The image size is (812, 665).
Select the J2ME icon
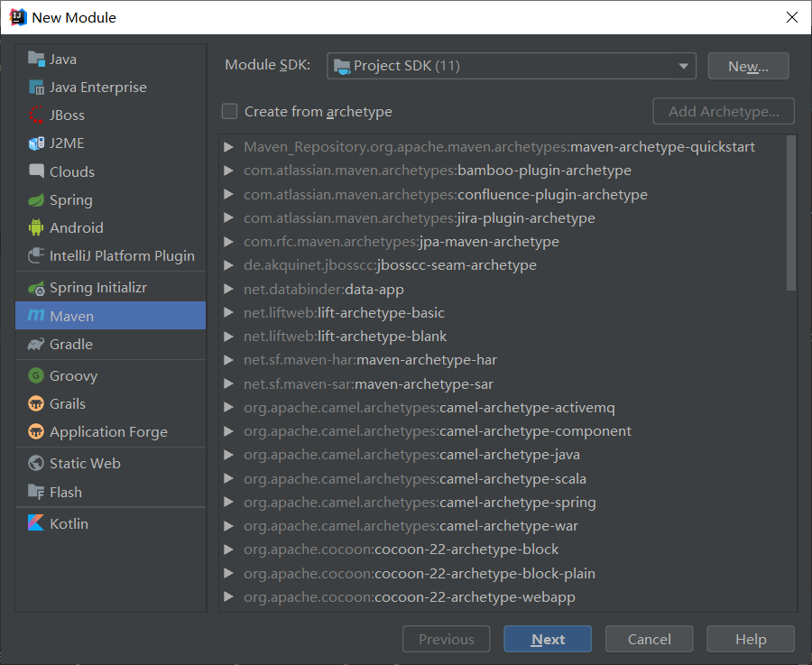coord(36,143)
